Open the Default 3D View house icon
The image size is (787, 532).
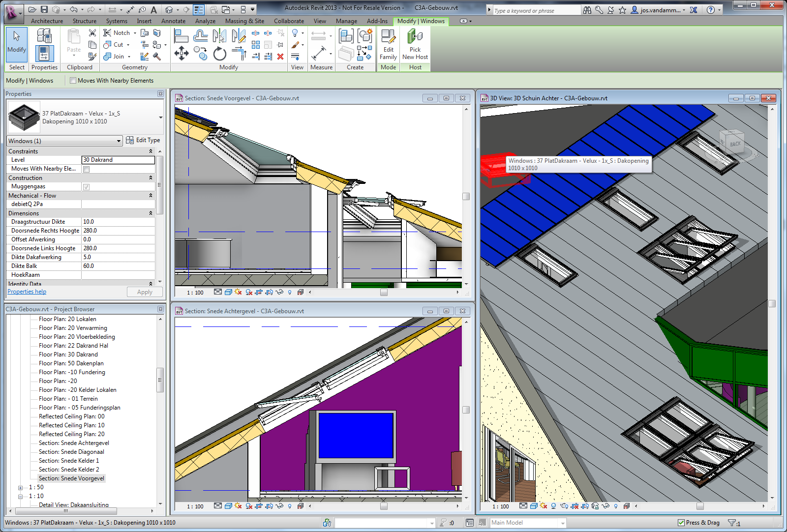[169, 9]
